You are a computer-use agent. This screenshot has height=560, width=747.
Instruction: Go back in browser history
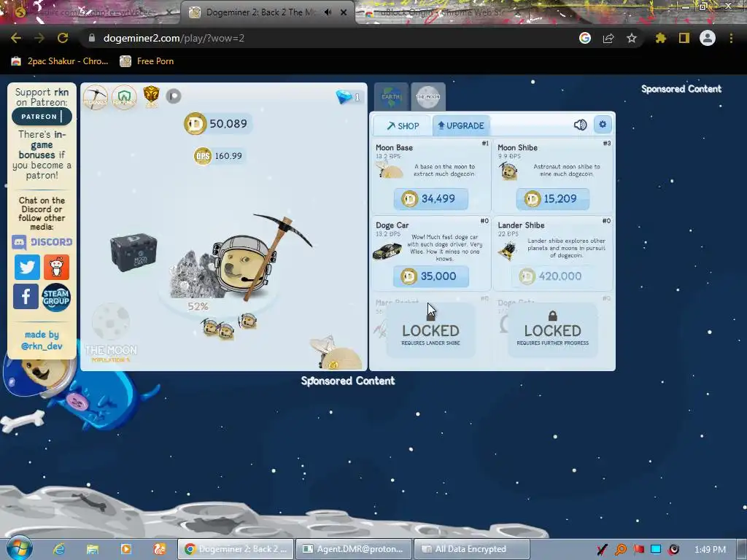coord(16,38)
